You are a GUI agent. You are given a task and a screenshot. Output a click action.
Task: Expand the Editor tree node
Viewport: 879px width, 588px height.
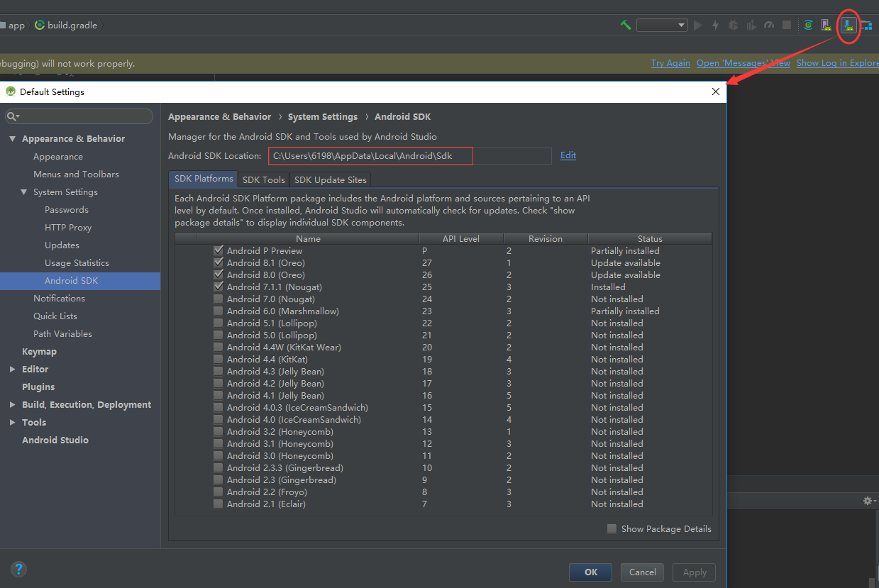click(13, 369)
